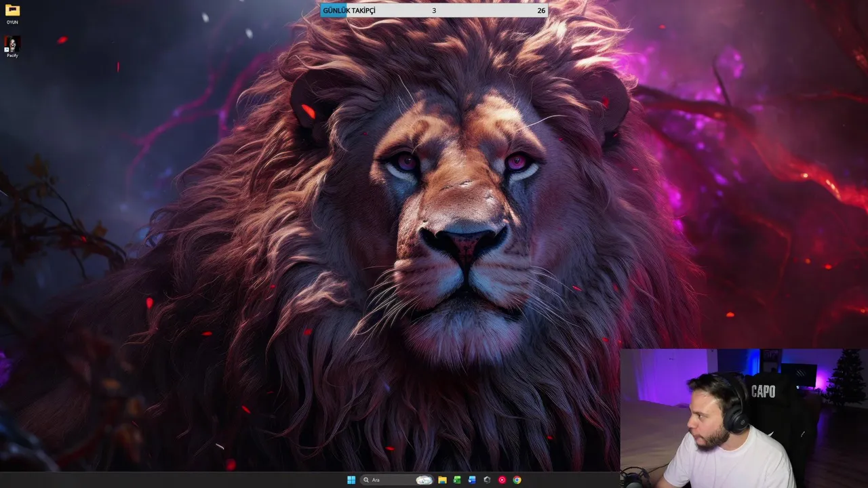Screen dimensions: 868x488
Task: Open the OYUN desktop folder
Action: 12,14
